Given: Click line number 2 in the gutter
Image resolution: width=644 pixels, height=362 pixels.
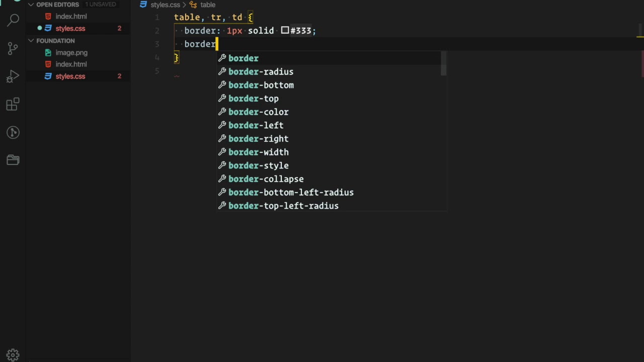Looking at the screenshot, I should click(x=157, y=31).
